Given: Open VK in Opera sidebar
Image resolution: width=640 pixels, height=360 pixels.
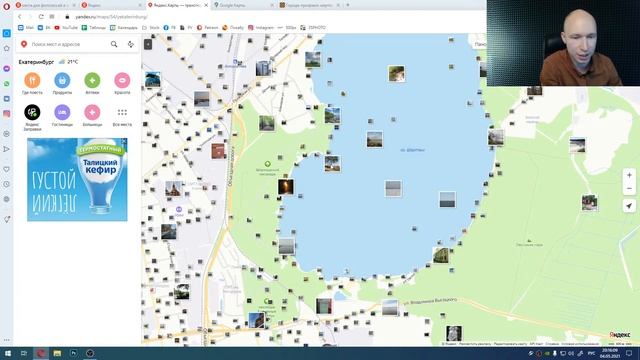Looking at the screenshot, I should 7,99.
